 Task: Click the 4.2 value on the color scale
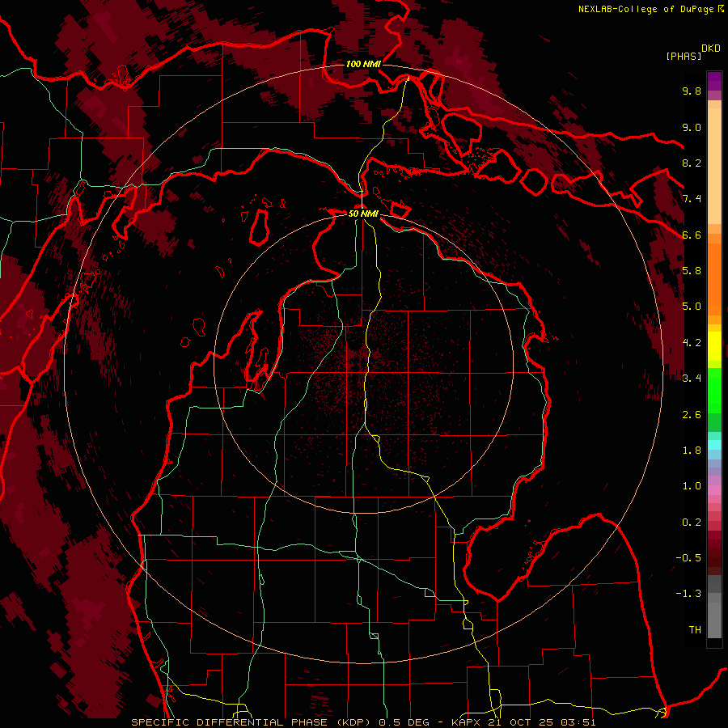tap(692, 343)
